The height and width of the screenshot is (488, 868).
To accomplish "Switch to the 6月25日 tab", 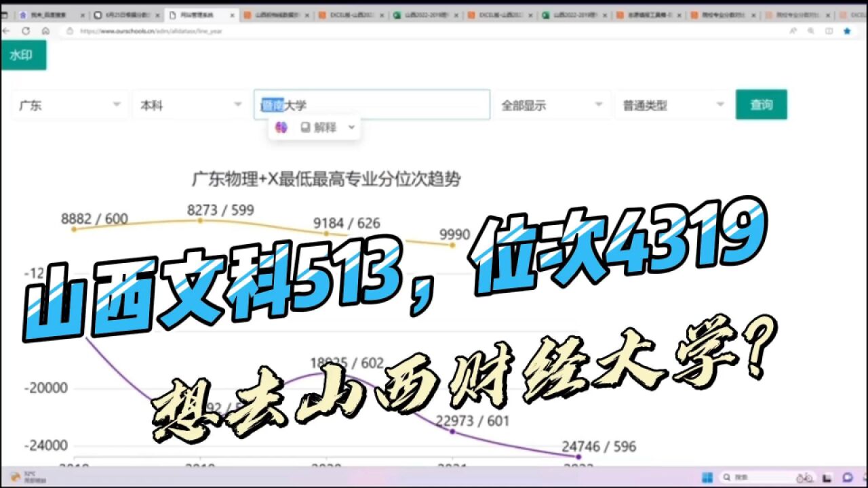I will click(125, 14).
